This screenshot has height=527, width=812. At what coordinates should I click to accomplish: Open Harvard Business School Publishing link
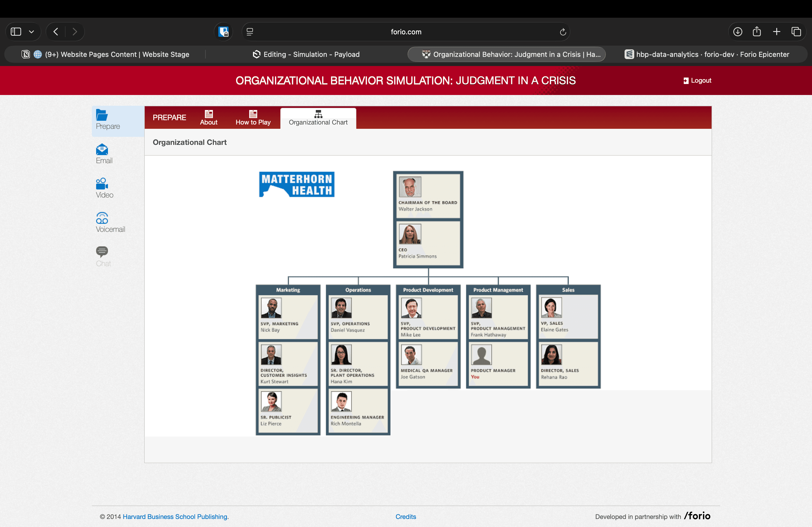175,517
